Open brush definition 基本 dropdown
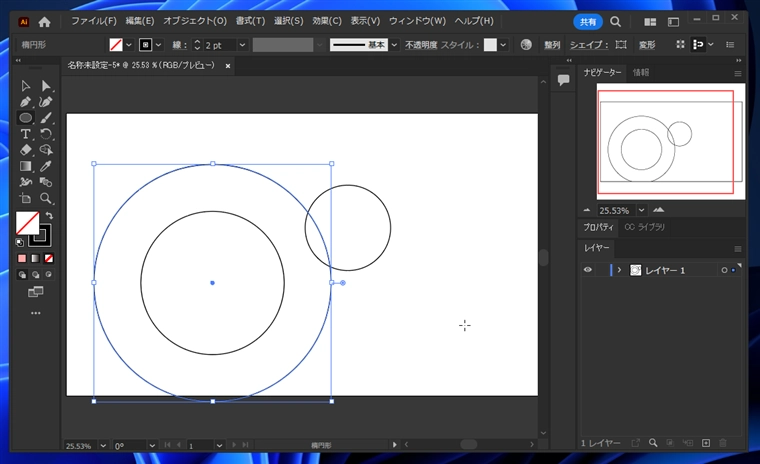The height and width of the screenshot is (464, 760). (394, 45)
